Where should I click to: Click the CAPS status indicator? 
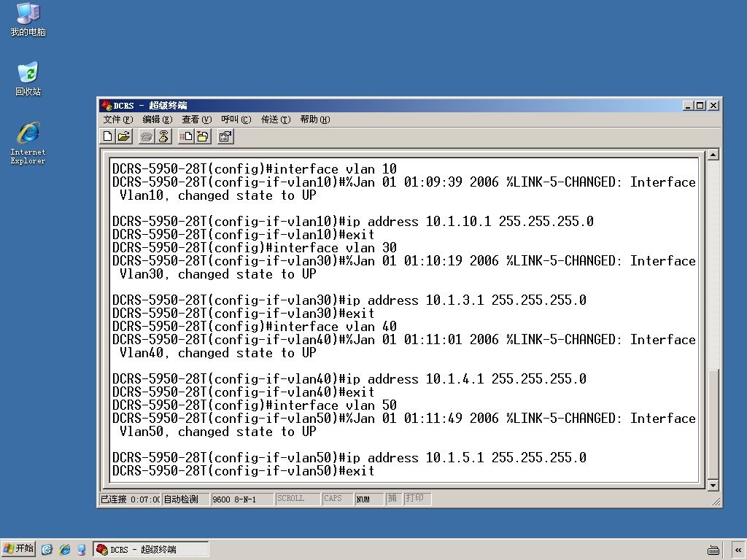[x=337, y=499]
